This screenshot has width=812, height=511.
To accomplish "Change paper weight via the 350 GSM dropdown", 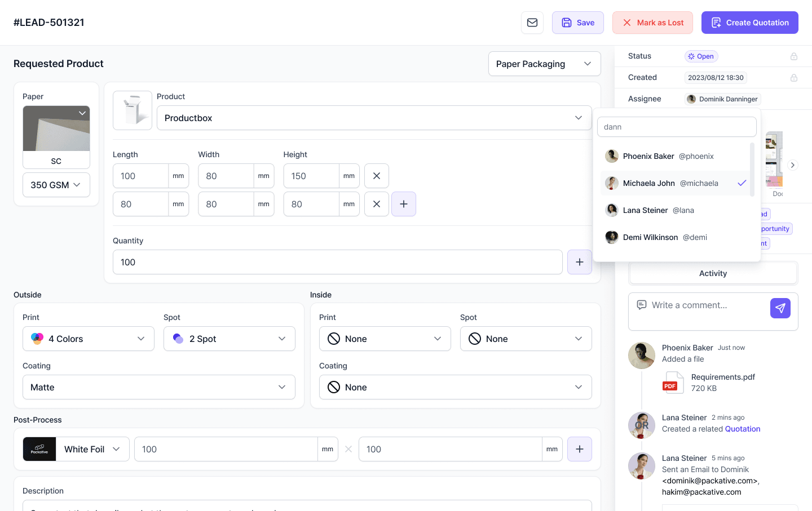I will (x=56, y=185).
